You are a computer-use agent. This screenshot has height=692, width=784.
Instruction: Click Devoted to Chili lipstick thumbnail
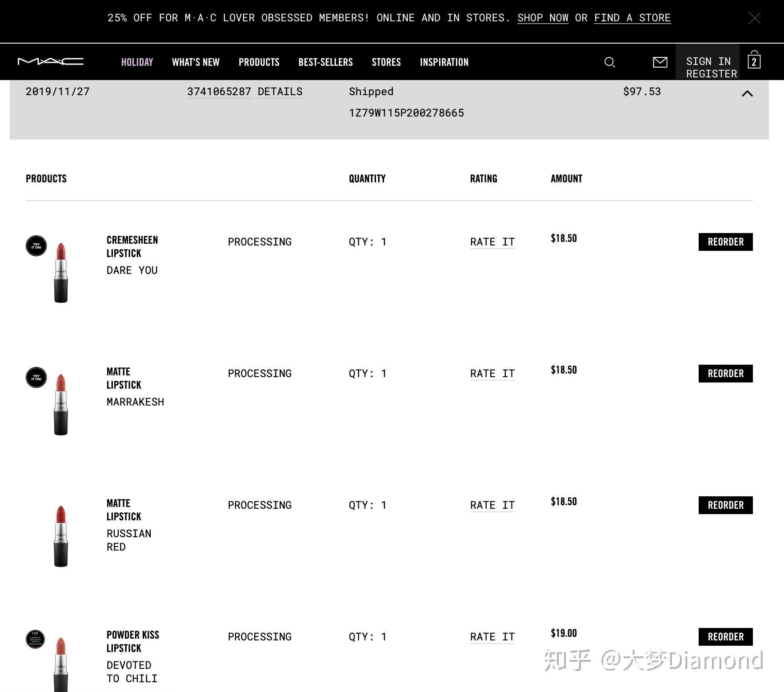[x=61, y=664]
